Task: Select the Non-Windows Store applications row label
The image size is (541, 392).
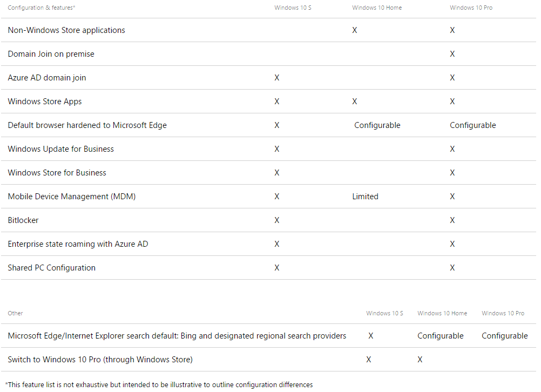Action: (x=66, y=30)
